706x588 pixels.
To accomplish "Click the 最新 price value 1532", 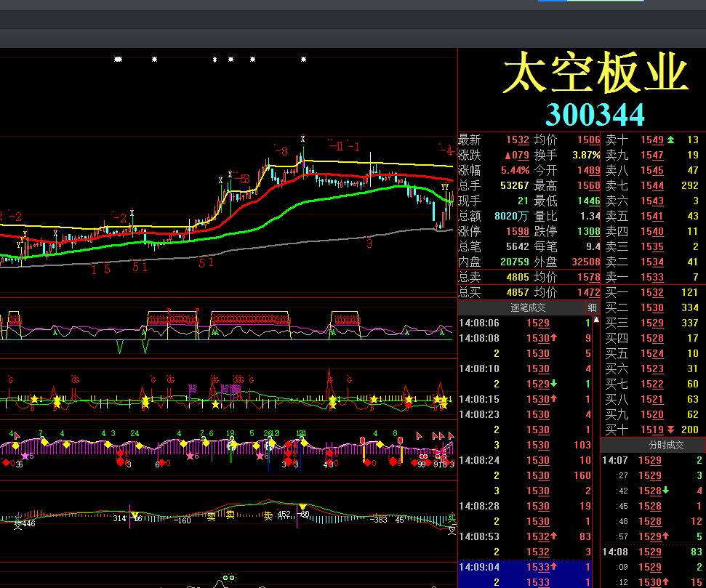I will pyautogui.click(x=518, y=140).
